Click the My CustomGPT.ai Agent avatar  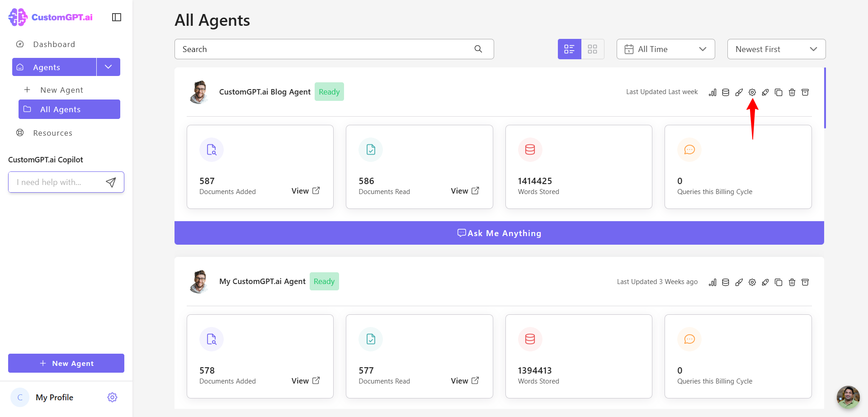[199, 281]
